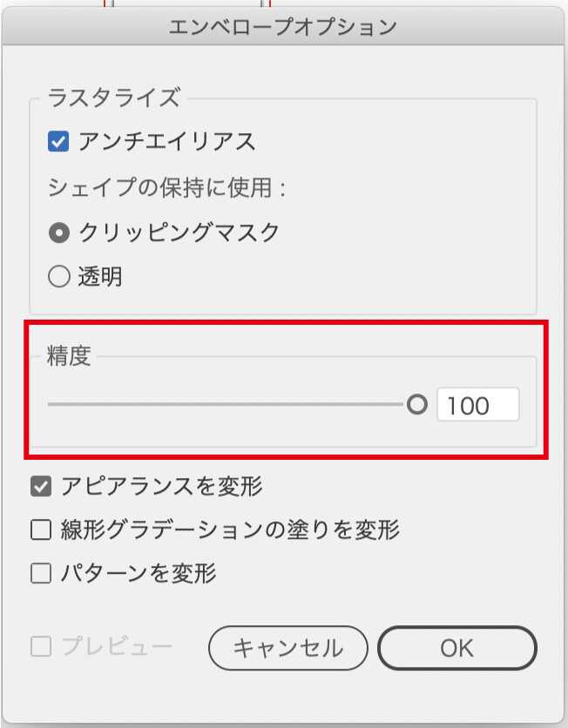568x728 pixels.
Task: Toggle the プレビュー checkbox
Action: 41,647
